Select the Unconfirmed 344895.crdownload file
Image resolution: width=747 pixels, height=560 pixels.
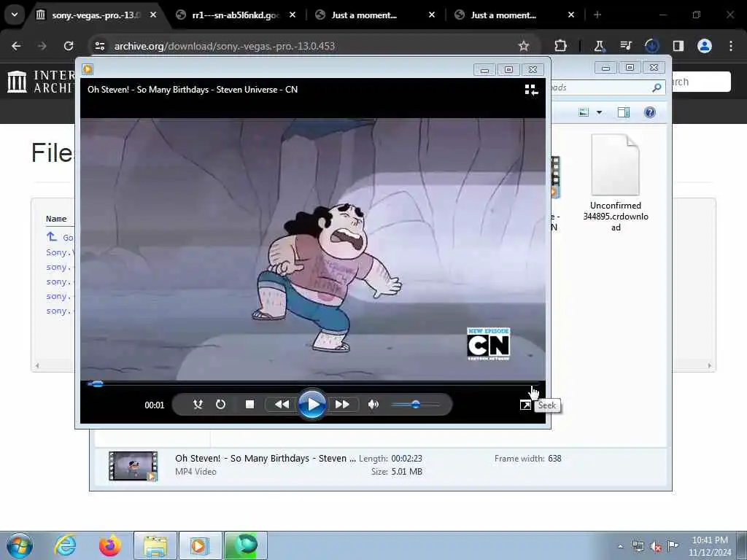click(x=616, y=183)
